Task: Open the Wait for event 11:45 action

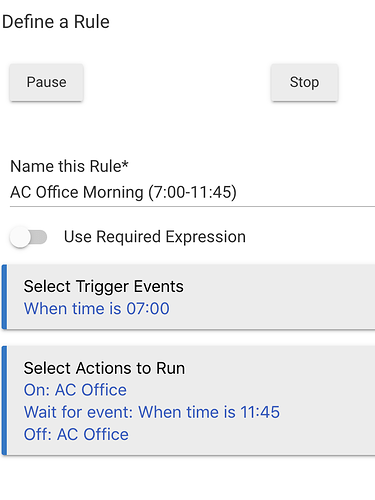Action: coord(152,412)
